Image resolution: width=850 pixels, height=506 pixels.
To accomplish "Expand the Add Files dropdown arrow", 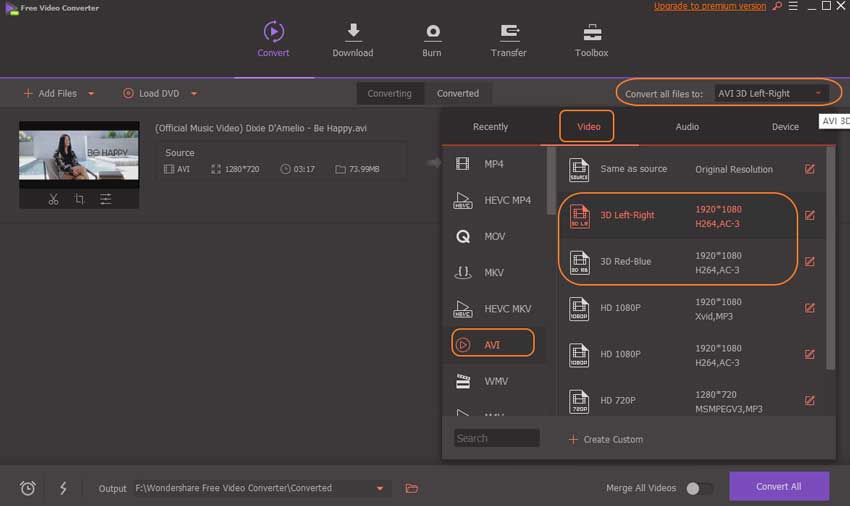I will point(91,93).
